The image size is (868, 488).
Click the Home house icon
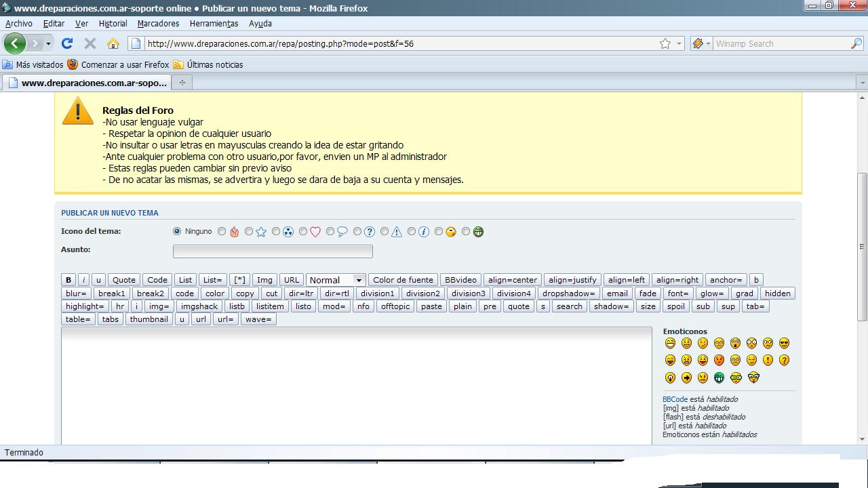click(113, 43)
